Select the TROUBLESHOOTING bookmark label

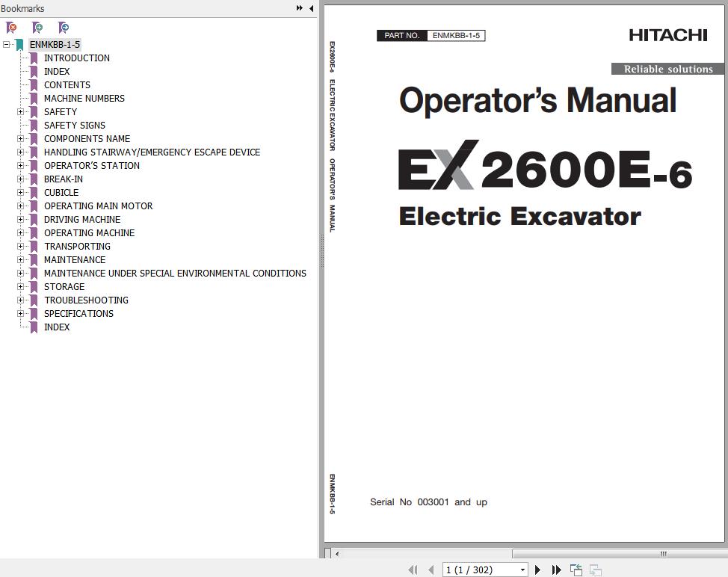click(87, 300)
